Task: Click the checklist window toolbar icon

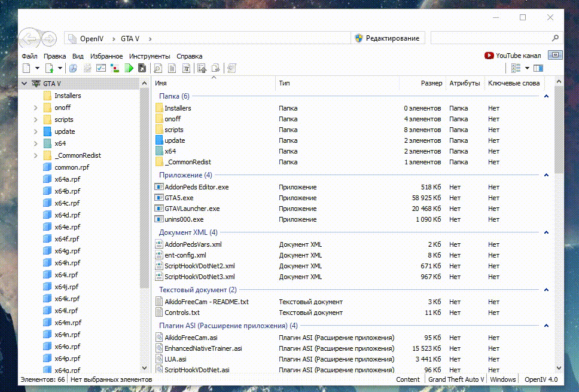Action: (x=101, y=68)
